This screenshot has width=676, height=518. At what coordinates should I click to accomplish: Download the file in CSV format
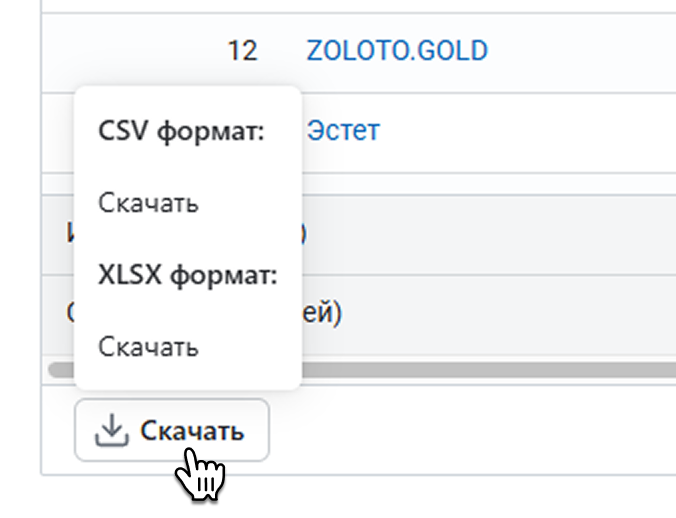[x=148, y=203]
